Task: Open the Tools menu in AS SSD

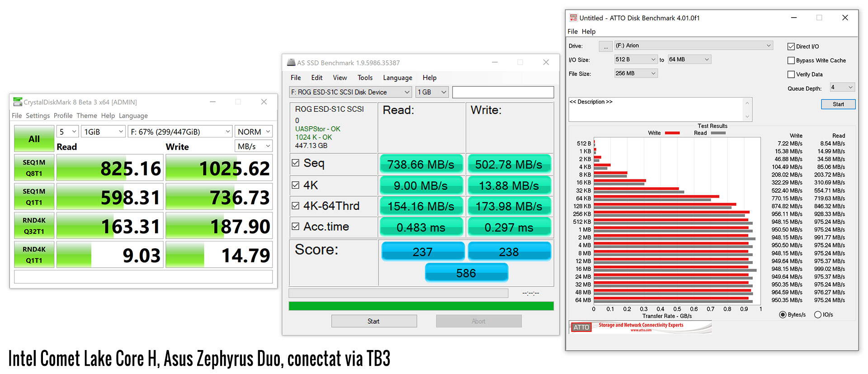Action: 365,78
